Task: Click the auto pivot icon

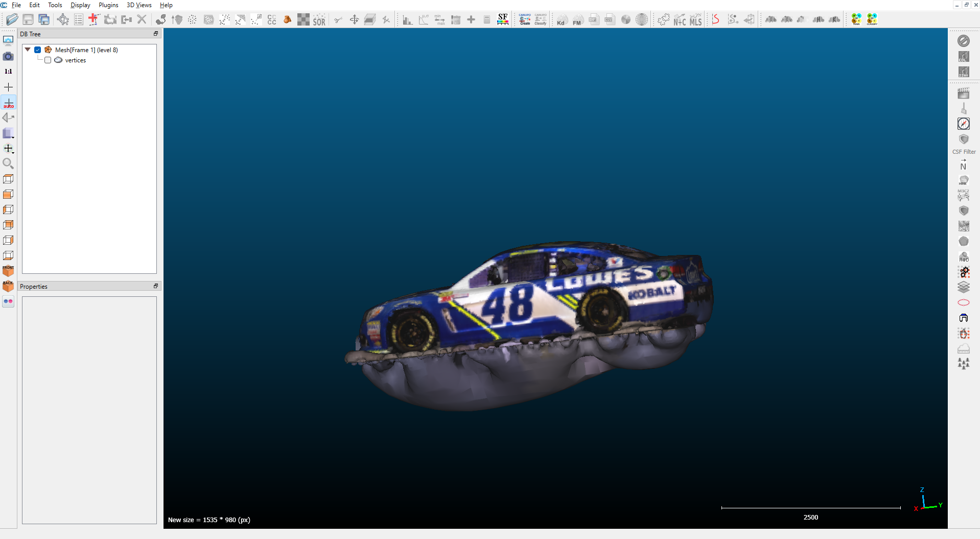Action: 9,103
